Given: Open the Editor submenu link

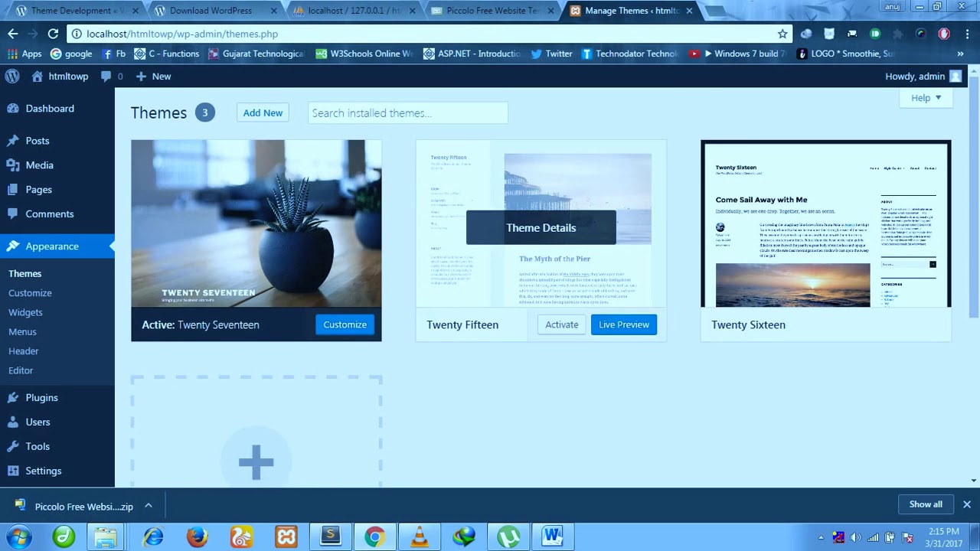Looking at the screenshot, I should point(21,370).
